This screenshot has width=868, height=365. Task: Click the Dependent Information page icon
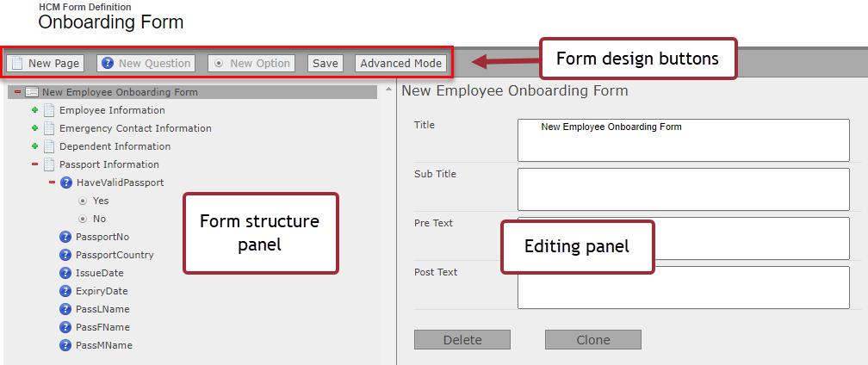[49, 146]
